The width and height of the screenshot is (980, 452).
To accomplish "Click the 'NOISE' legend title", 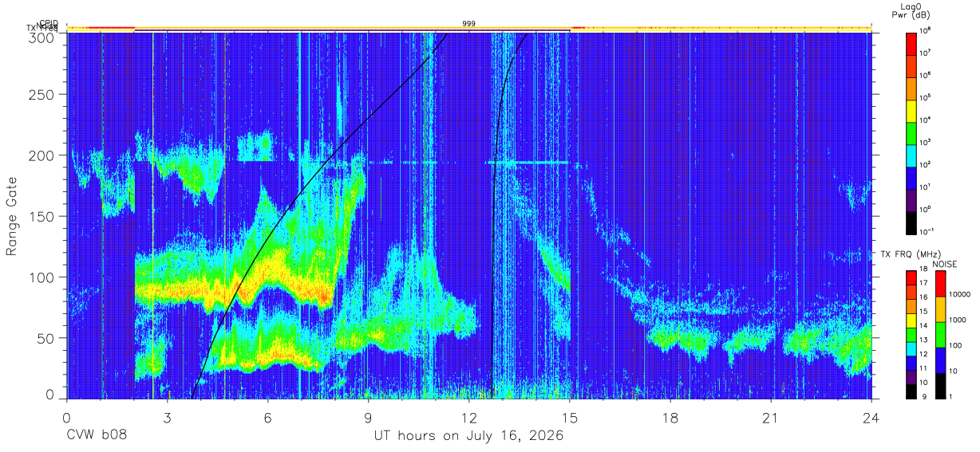I will 946,263.
